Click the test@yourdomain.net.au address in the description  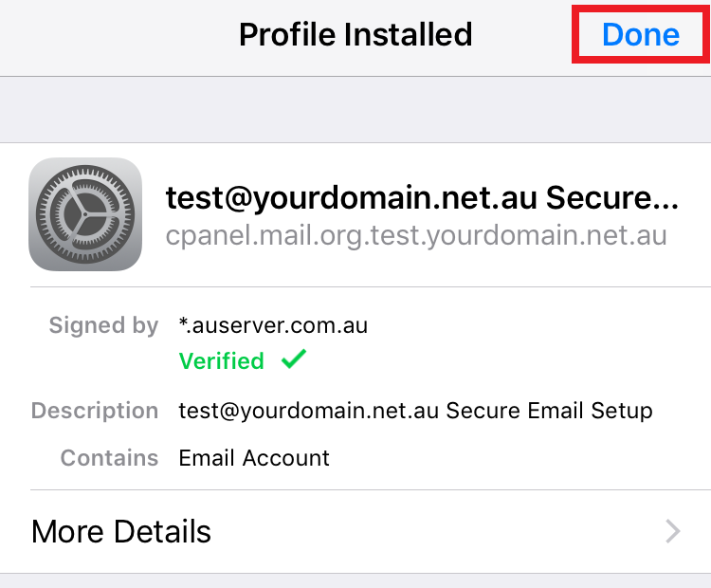point(308,411)
